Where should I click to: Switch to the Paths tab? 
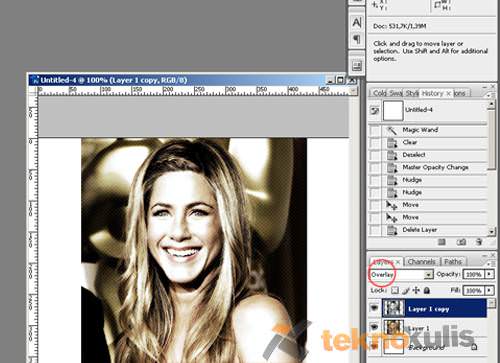[453, 262]
